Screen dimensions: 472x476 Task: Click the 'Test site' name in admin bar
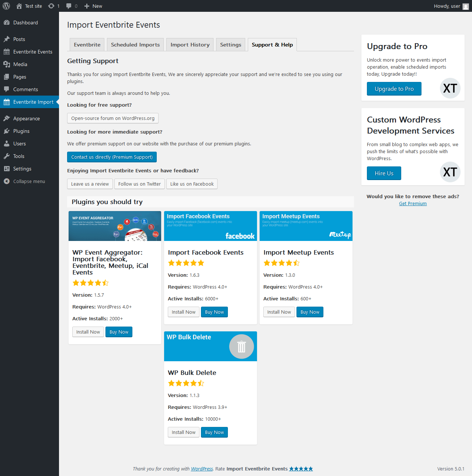34,6
